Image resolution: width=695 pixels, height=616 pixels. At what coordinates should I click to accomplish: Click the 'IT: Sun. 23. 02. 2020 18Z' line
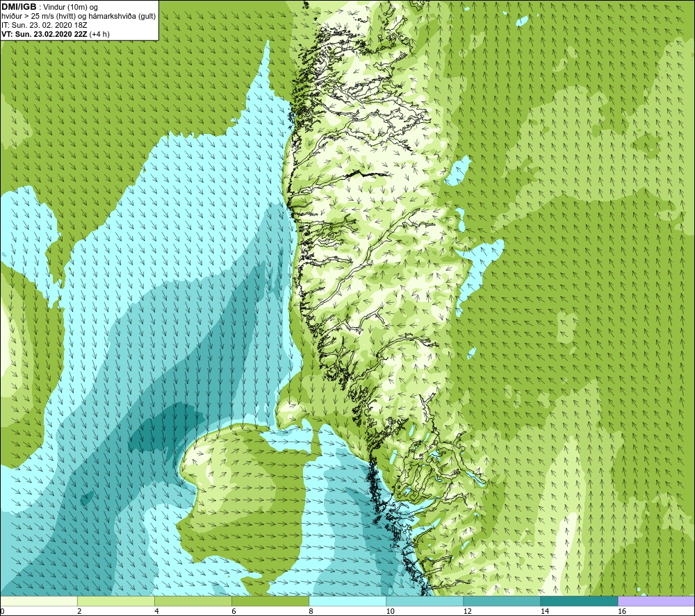click(44, 25)
